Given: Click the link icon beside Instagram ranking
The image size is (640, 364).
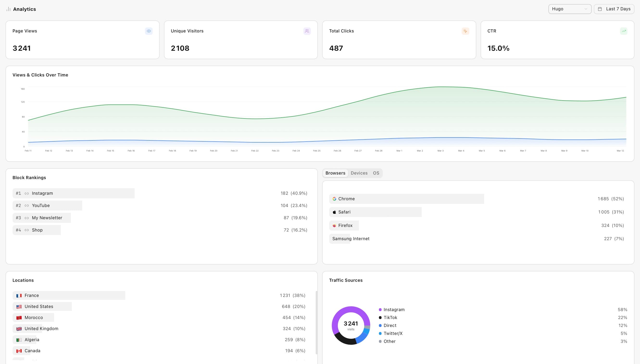Looking at the screenshot, I should [27, 193].
